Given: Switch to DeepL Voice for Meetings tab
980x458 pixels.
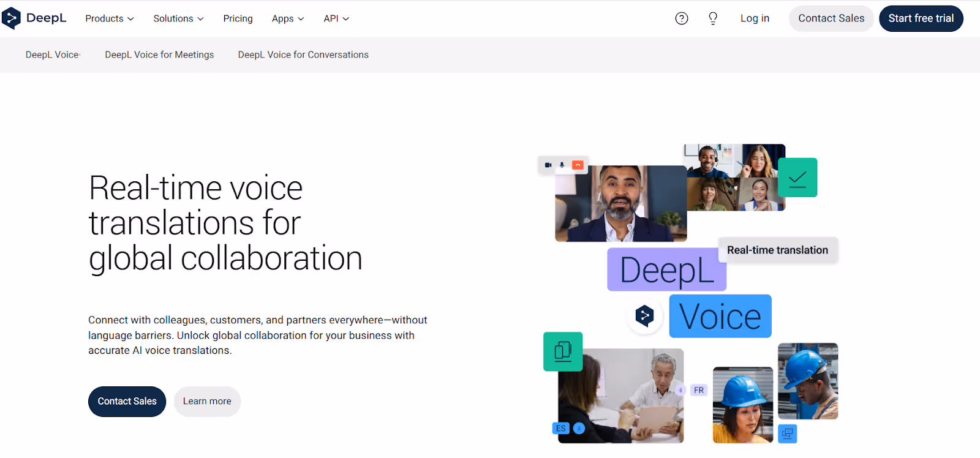Looking at the screenshot, I should coord(159,54).
